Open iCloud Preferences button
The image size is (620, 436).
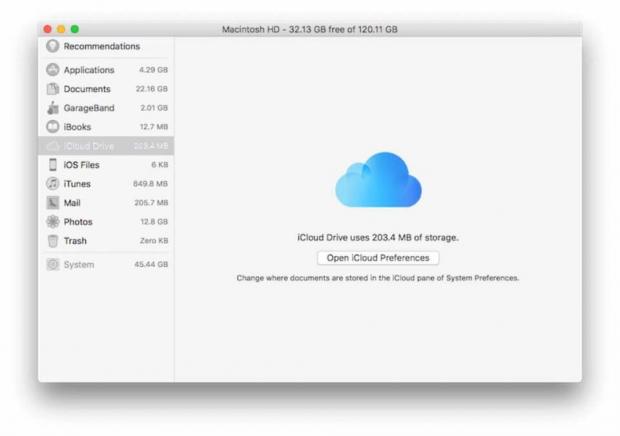(378, 258)
